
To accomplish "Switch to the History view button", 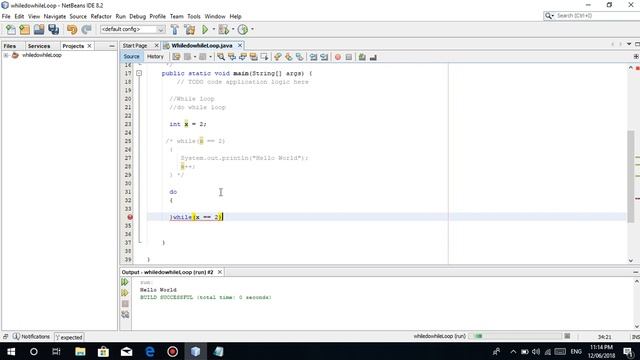I will coord(155,57).
